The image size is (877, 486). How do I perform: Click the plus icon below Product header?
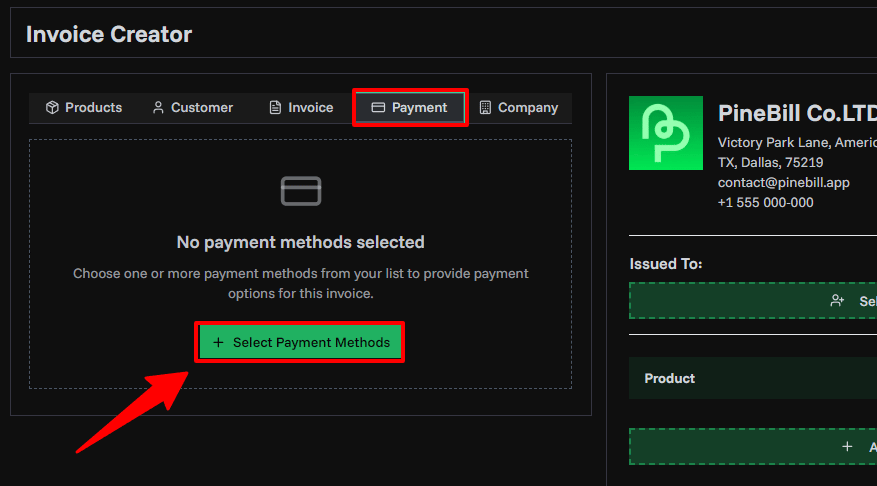click(847, 446)
